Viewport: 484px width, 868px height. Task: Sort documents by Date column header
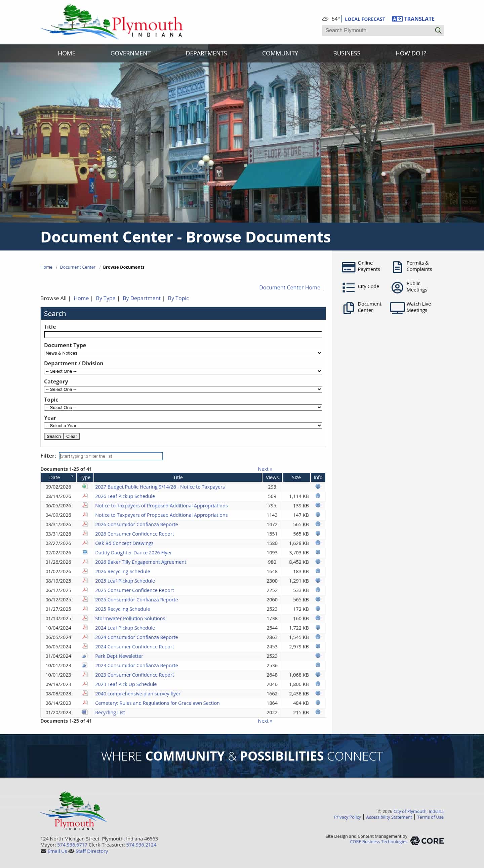pyautogui.click(x=58, y=477)
